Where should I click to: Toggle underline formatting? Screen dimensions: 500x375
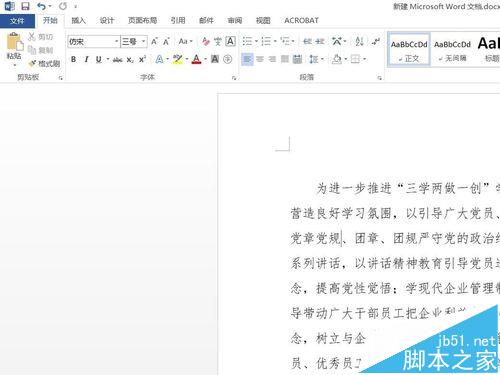tap(99, 59)
